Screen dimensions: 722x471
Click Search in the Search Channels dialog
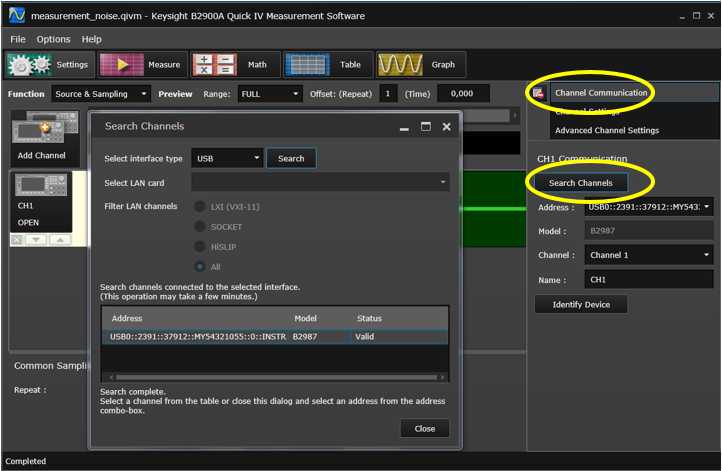[291, 159]
